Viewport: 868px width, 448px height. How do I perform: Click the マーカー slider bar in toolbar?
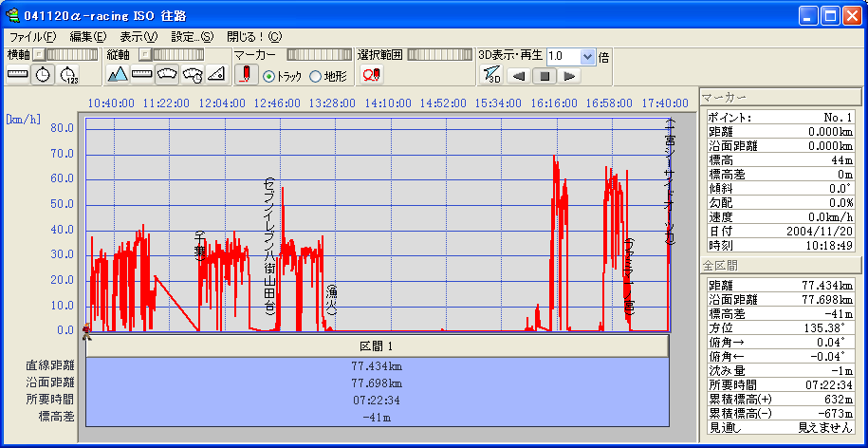pos(318,55)
